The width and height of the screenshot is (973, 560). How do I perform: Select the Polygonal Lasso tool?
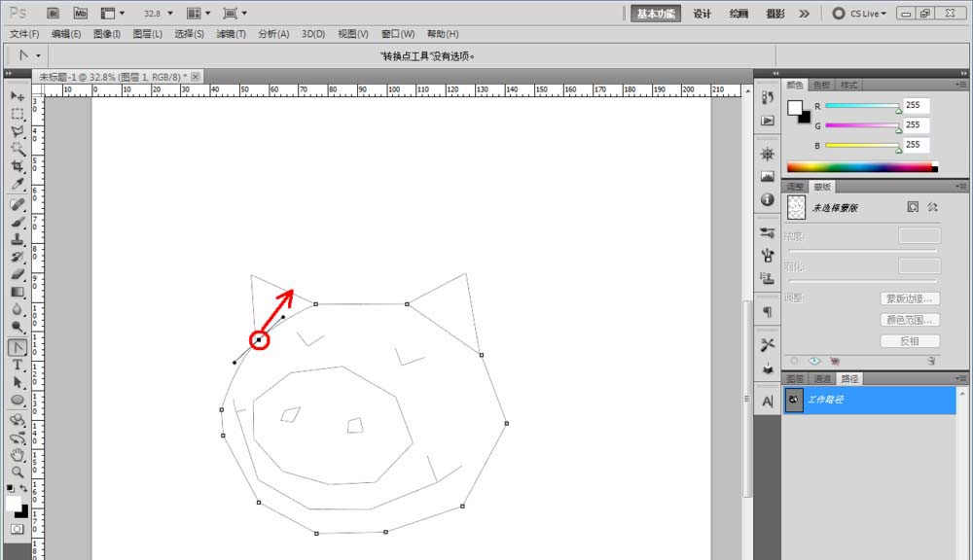18,131
